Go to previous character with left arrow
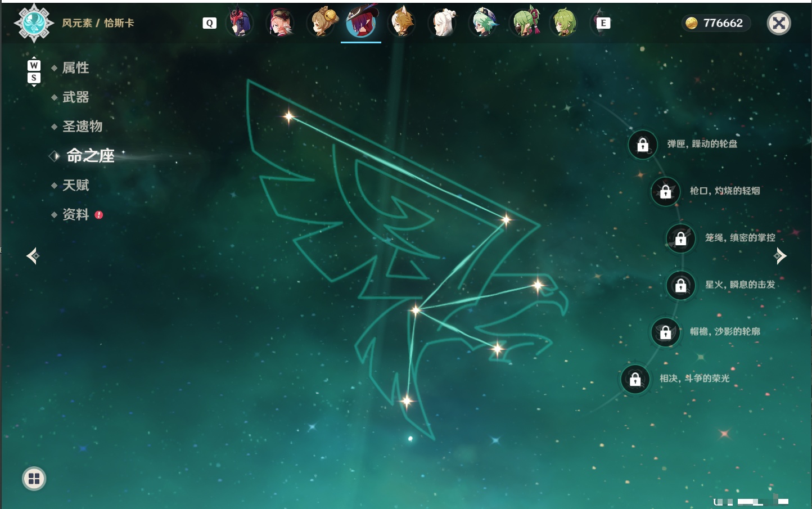The height and width of the screenshot is (509, 812). (33, 256)
